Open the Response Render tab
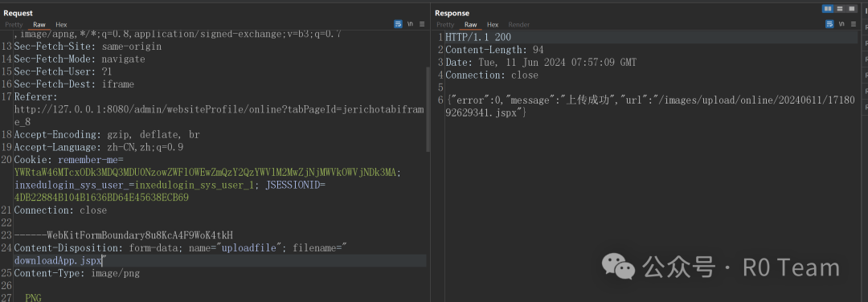Viewport: 868px width, 302px height. tap(518, 25)
